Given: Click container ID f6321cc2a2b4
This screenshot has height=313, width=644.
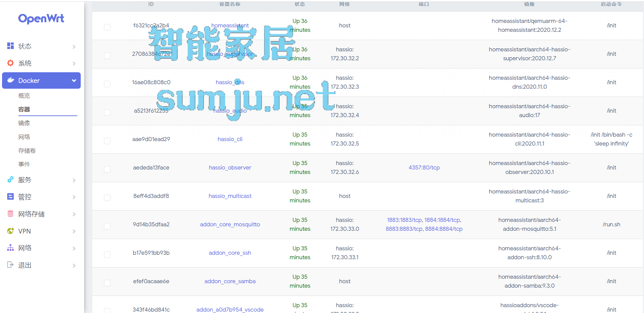Looking at the screenshot, I should click(151, 25).
